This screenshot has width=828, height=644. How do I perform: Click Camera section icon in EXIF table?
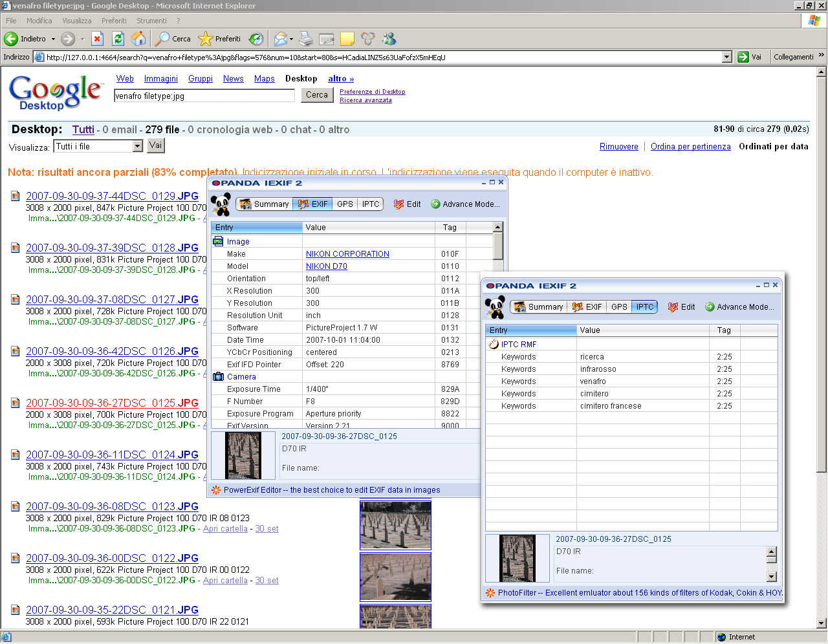[x=218, y=376]
